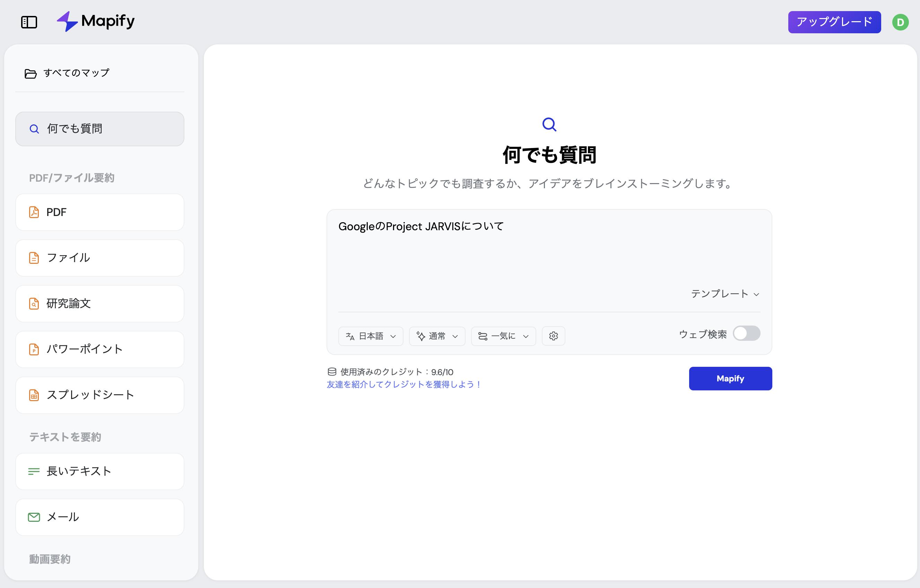Collapse the sidebar with the panel icon
This screenshot has height=588, width=920.
pyautogui.click(x=29, y=22)
